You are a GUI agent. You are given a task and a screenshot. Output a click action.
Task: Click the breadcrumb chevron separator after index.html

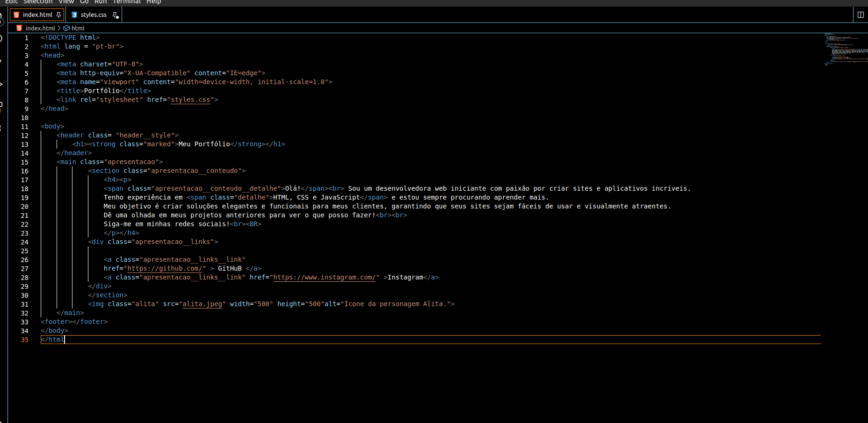pos(59,28)
